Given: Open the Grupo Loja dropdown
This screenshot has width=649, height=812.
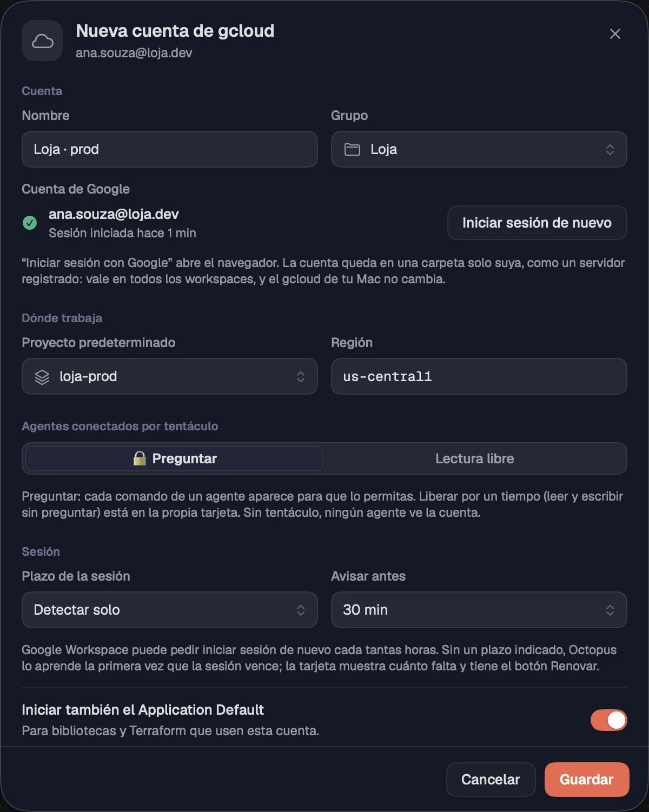Looking at the screenshot, I should (479, 149).
